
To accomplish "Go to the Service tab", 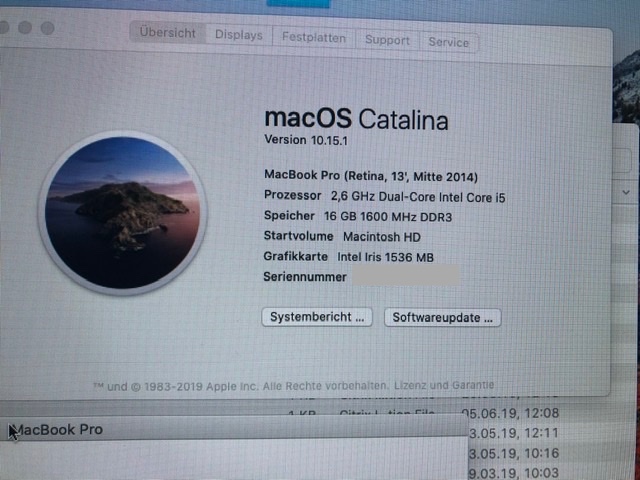I will [x=449, y=42].
